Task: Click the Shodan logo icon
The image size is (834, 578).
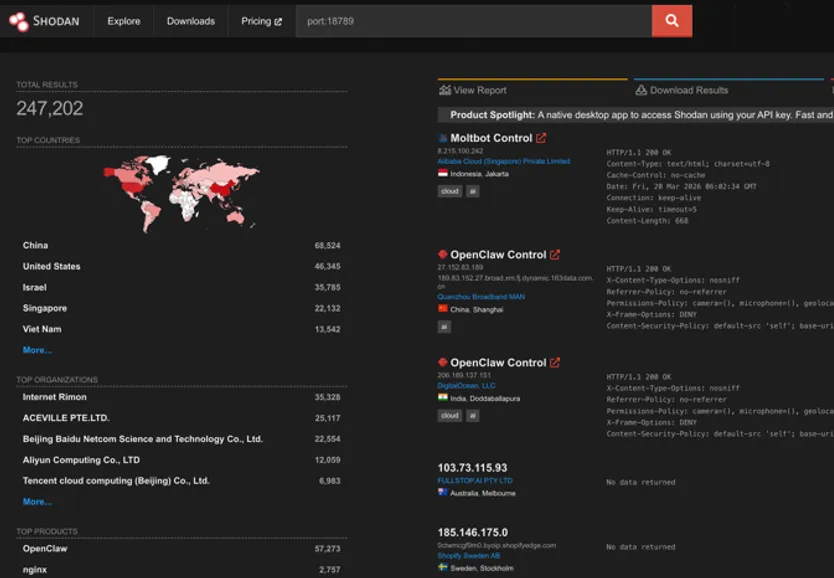Action: (x=19, y=21)
